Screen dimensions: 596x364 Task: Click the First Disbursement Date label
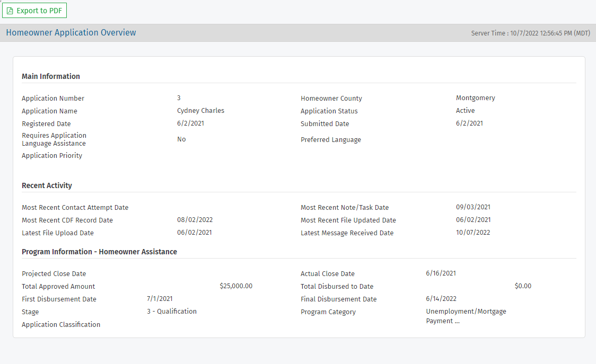(59, 299)
